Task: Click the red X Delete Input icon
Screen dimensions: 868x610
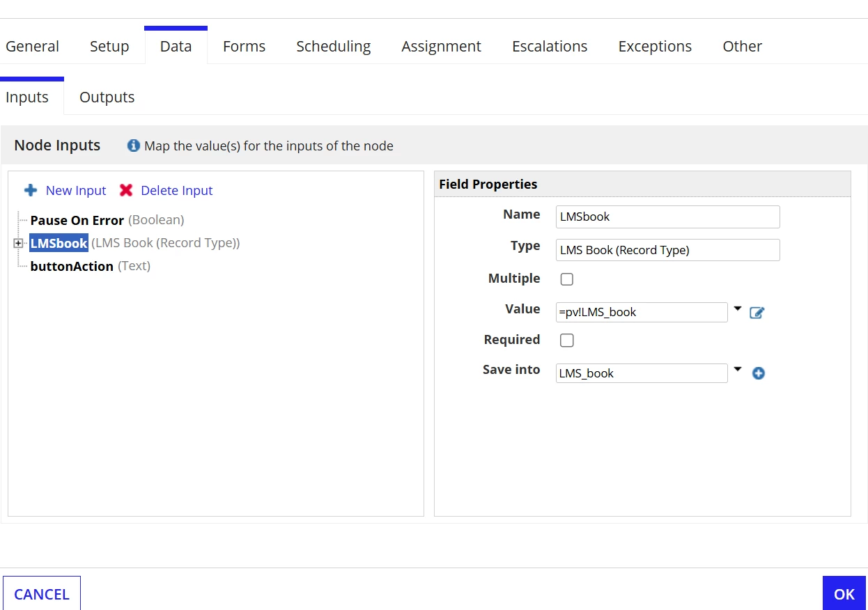Action: pos(126,190)
